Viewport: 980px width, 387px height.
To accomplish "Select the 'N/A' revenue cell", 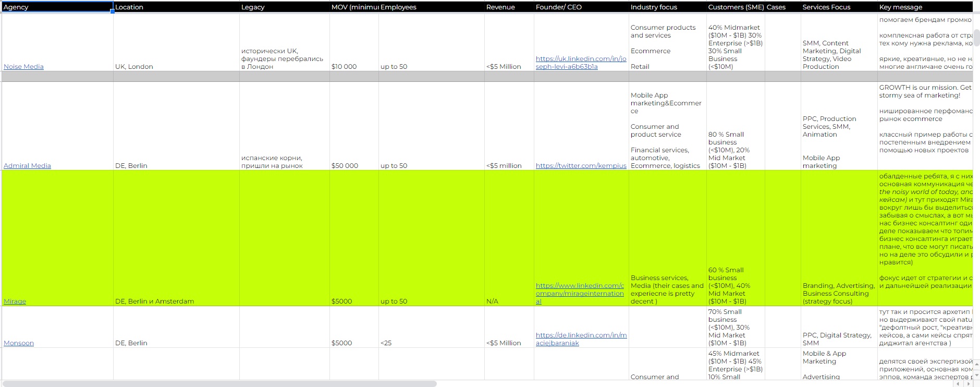I will 509,238.
